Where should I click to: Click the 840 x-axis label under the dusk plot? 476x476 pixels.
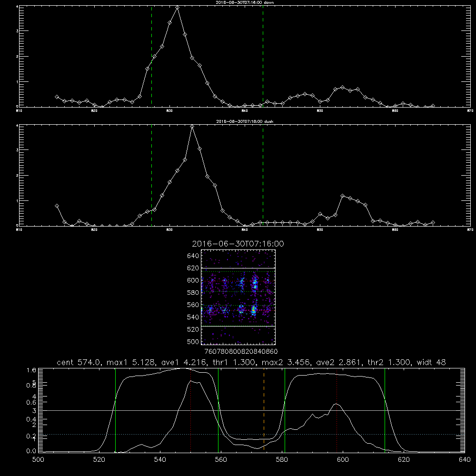point(245,230)
